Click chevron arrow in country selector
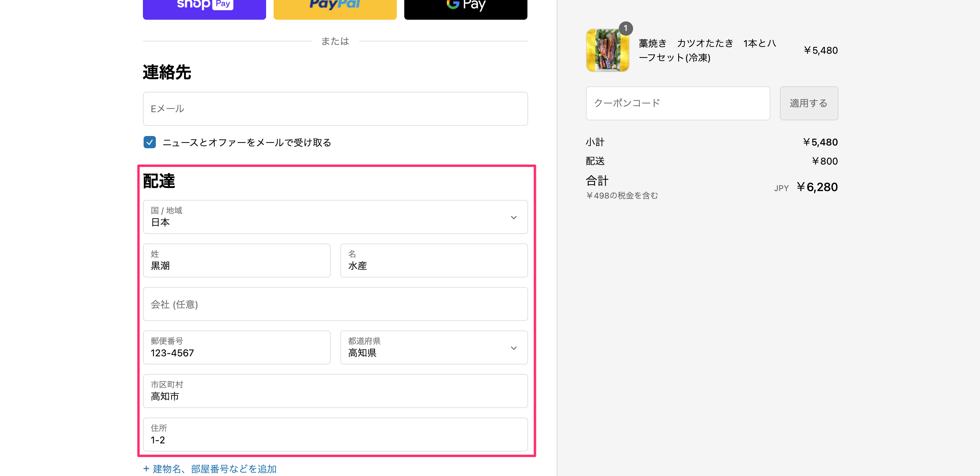Screen dimensions: 980x476 click(513, 218)
